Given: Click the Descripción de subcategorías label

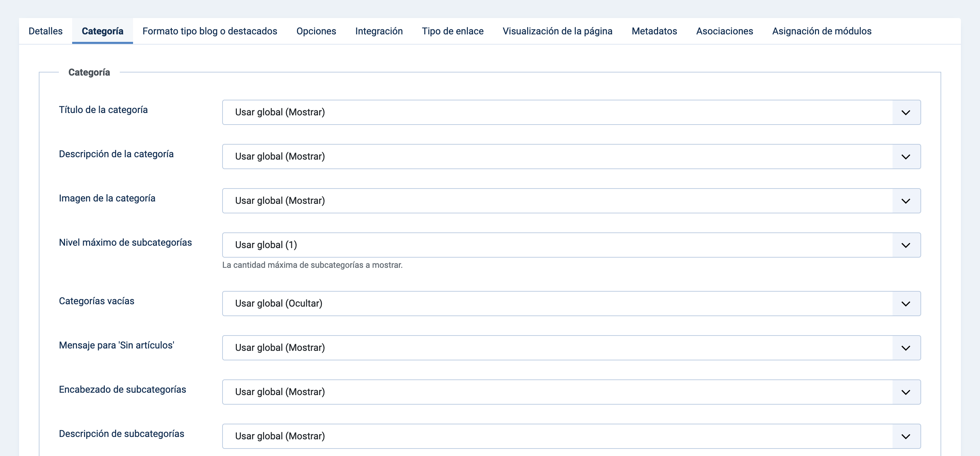Looking at the screenshot, I should click(x=121, y=434).
